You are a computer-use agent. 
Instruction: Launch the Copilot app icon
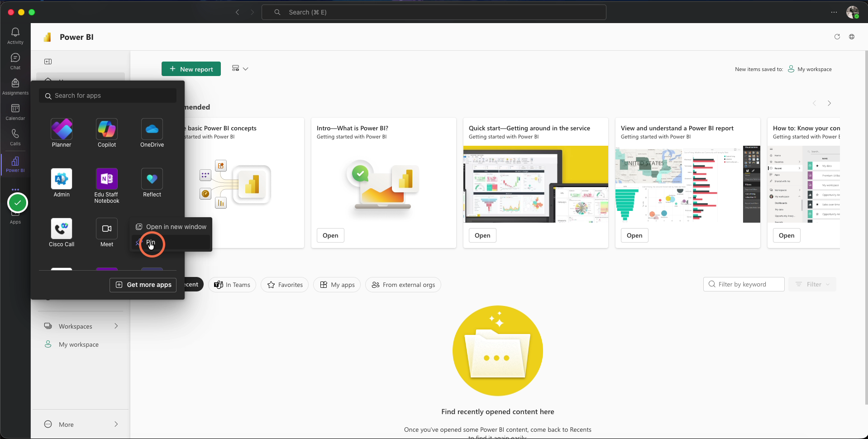click(107, 129)
